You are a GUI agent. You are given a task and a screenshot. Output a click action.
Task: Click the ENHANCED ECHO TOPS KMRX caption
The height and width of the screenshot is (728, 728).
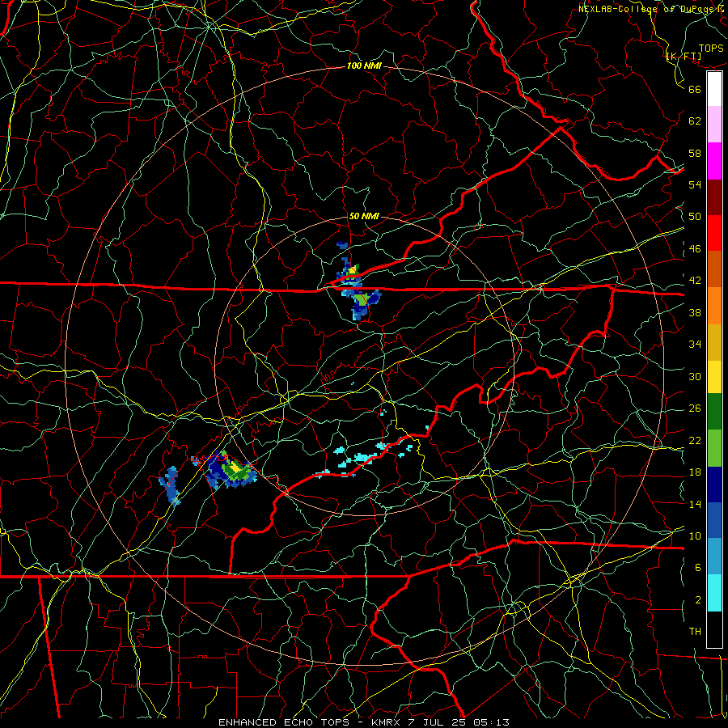tap(363, 722)
